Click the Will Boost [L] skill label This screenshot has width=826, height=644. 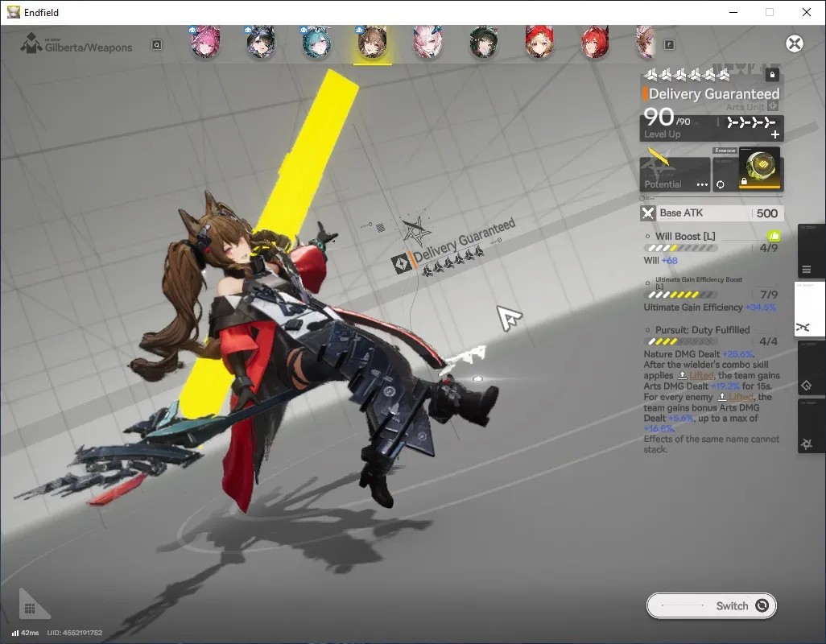[x=685, y=237]
